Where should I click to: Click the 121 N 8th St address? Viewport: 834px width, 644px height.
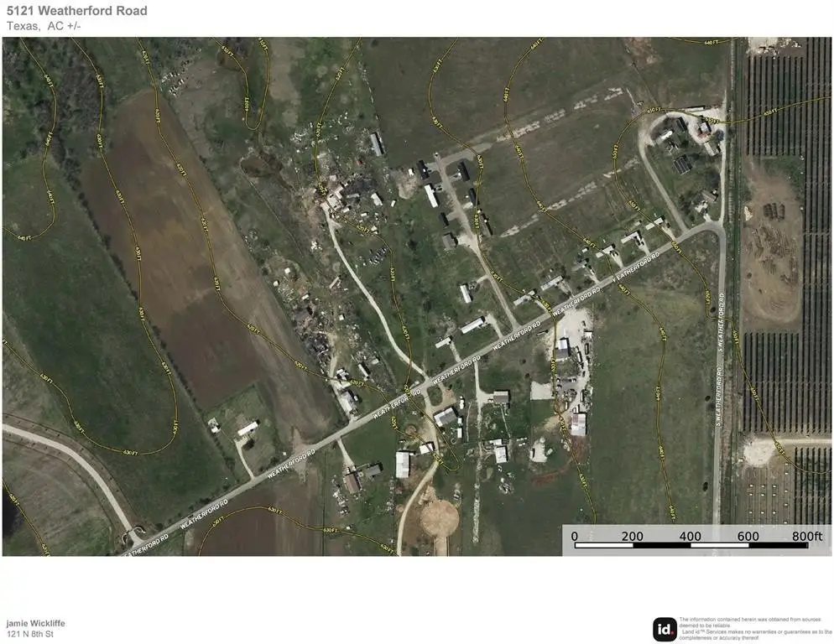point(30,635)
